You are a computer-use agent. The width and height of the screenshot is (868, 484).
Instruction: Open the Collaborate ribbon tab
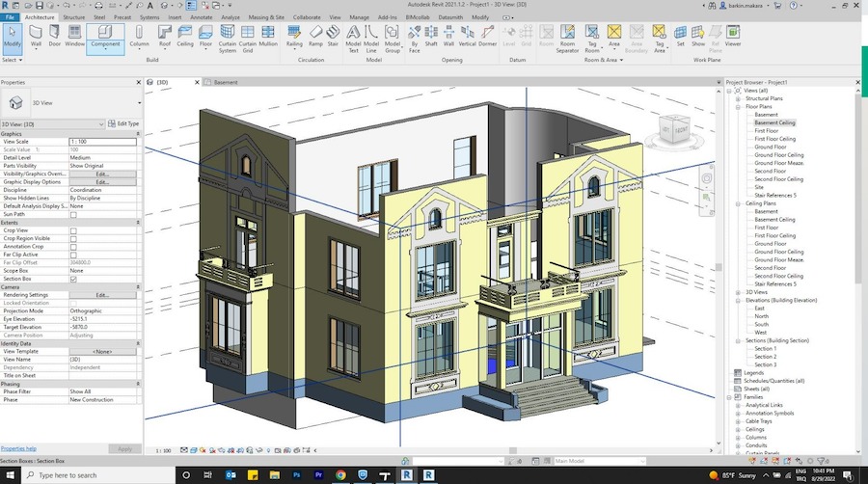(x=307, y=17)
